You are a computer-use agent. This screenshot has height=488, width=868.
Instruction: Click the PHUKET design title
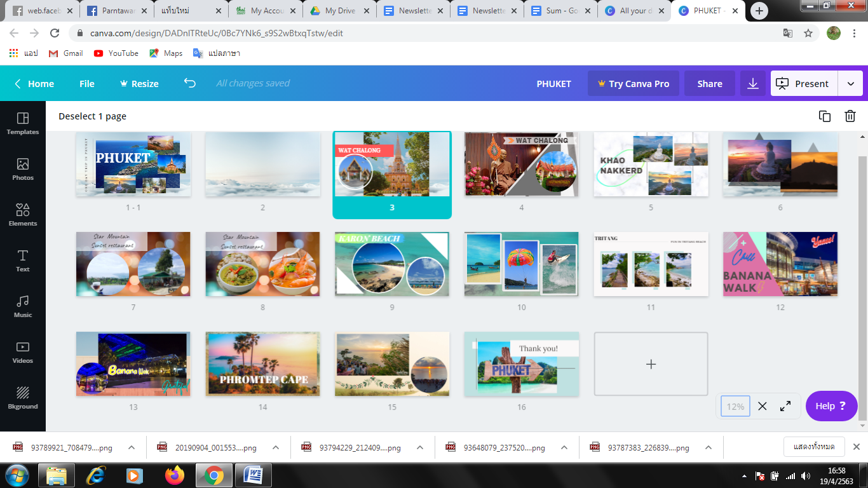click(553, 83)
